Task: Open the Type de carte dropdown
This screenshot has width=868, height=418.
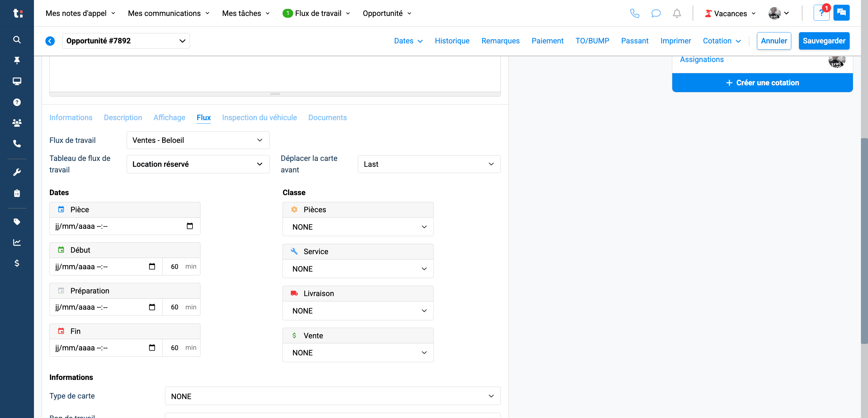Action: (332, 396)
